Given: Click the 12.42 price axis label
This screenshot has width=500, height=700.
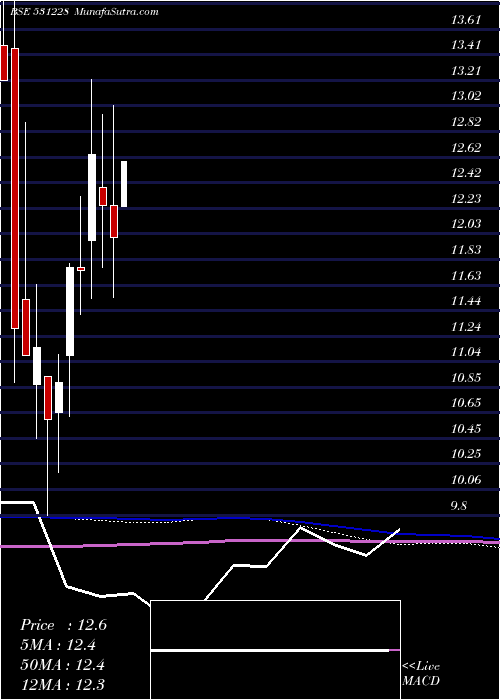Looking at the screenshot, I should [466, 173].
